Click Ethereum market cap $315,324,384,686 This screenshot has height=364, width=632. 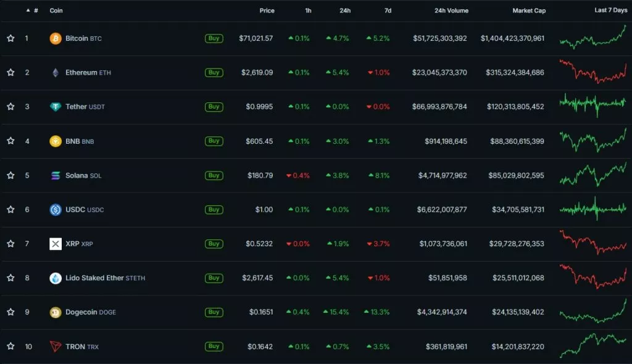(x=515, y=73)
